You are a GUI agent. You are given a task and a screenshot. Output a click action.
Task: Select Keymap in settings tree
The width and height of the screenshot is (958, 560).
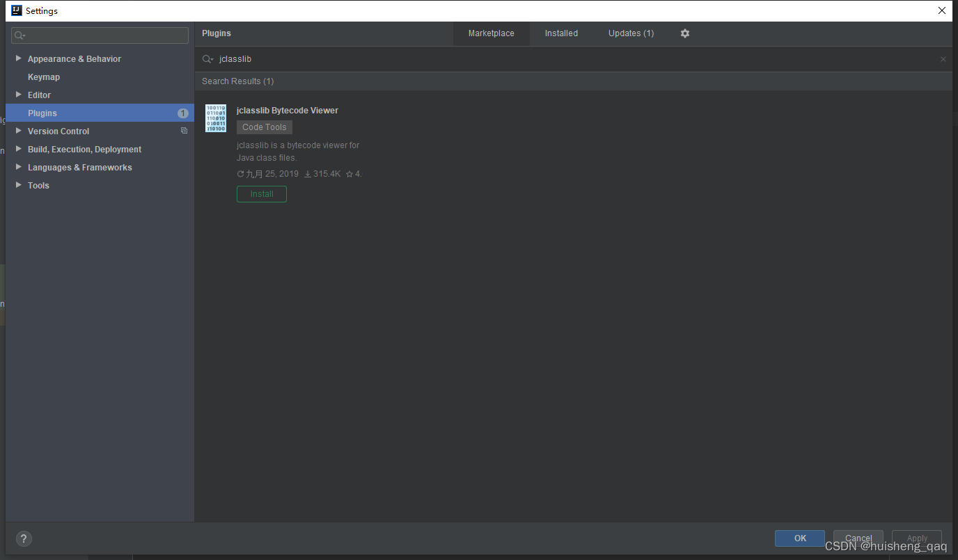pos(44,77)
